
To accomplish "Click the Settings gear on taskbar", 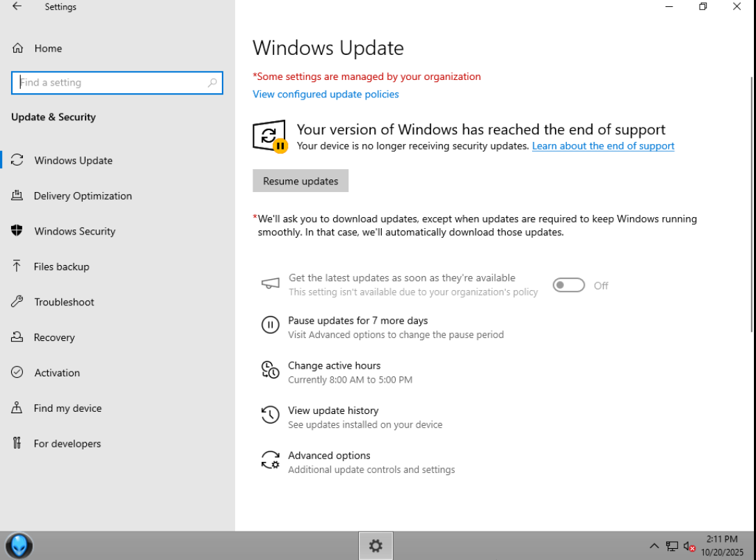I will click(376, 546).
